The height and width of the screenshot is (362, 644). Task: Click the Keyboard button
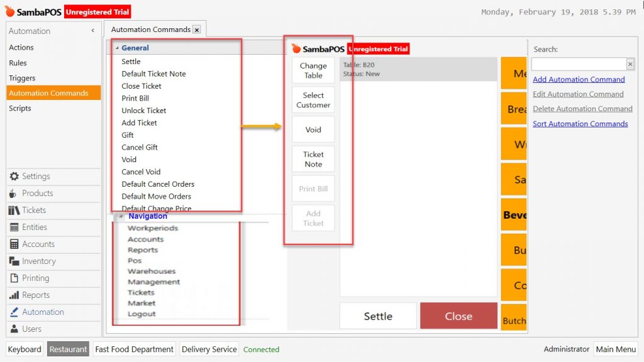25,349
